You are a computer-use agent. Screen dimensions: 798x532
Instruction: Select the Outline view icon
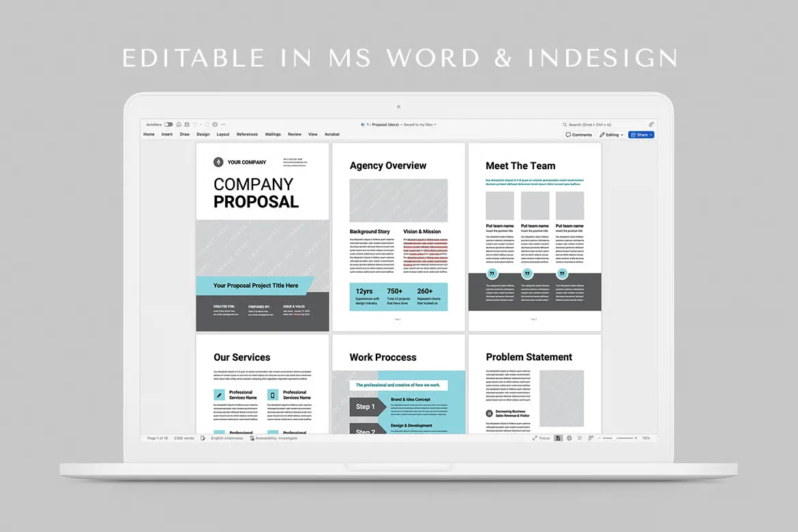point(580,439)
